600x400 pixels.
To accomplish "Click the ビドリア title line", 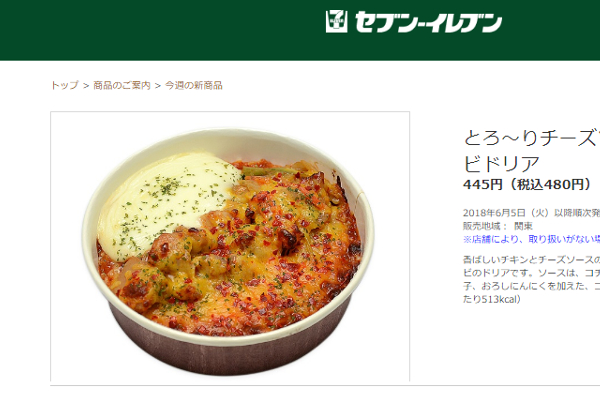I will 501,164.
